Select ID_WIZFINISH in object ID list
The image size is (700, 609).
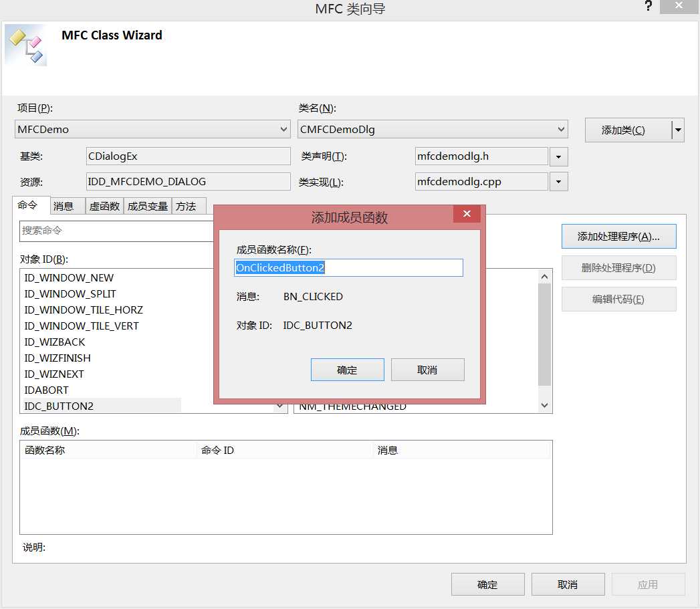click(x=57, y=358)
